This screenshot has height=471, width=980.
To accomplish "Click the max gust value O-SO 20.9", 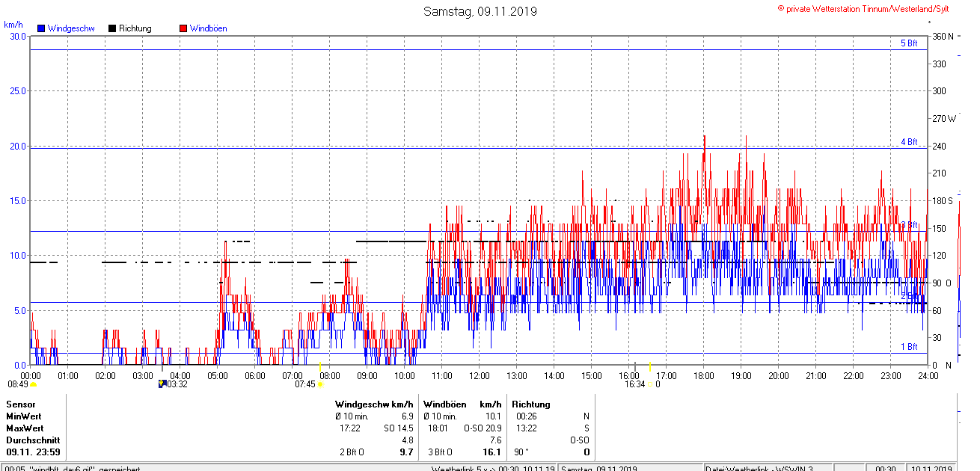I will pos(483,428).
